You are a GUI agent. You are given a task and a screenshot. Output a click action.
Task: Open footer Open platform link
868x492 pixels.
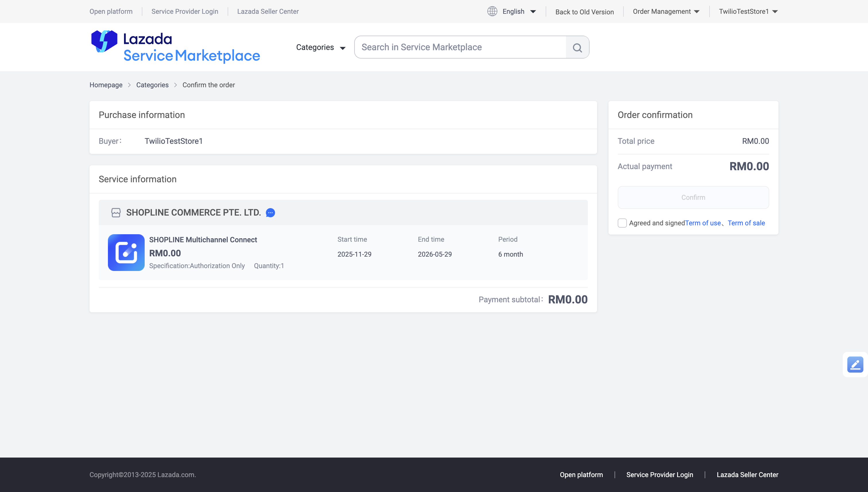pos(581,474)
